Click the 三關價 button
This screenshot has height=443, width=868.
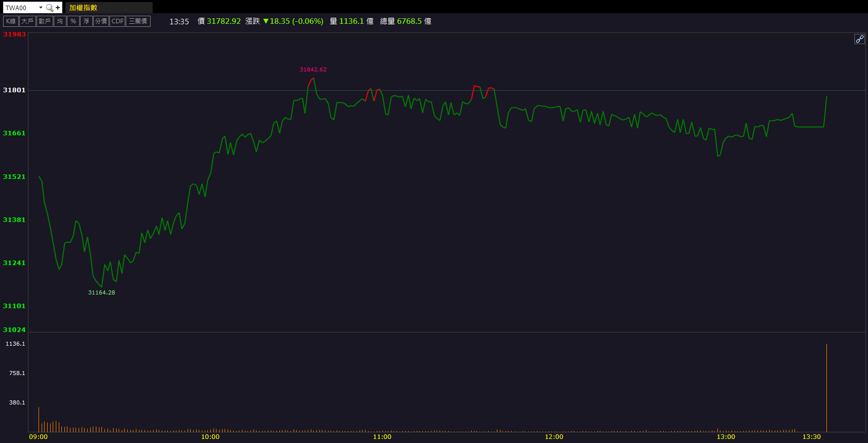point(138,21)
